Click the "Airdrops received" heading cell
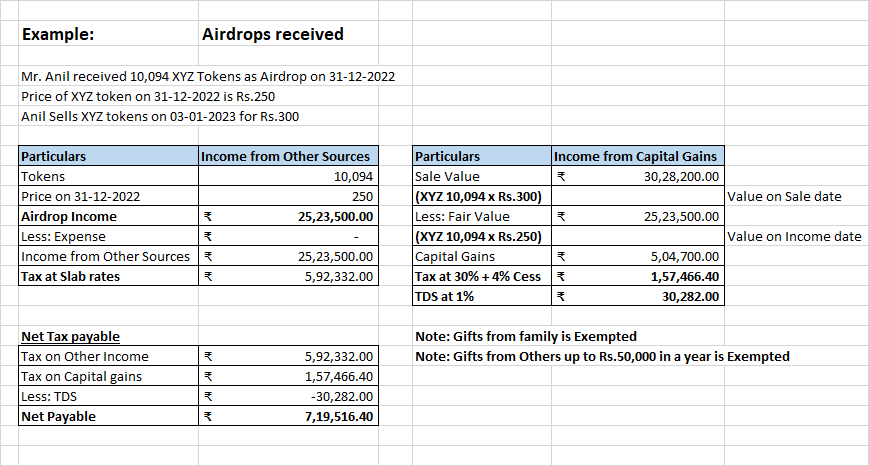 272,34
